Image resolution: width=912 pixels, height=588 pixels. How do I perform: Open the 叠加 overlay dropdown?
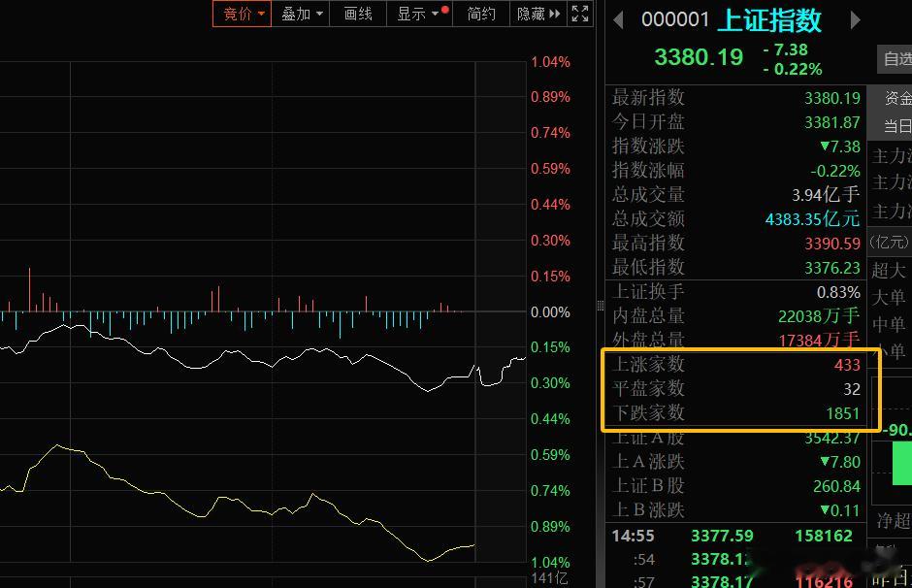tap(301, 14)
